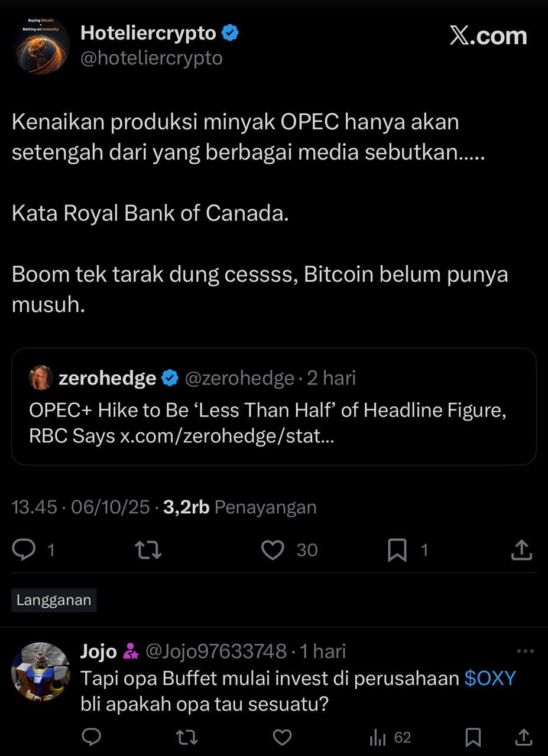Visit the @hoteliercrypto handle
548x756 pixels.
pos(151,58)
